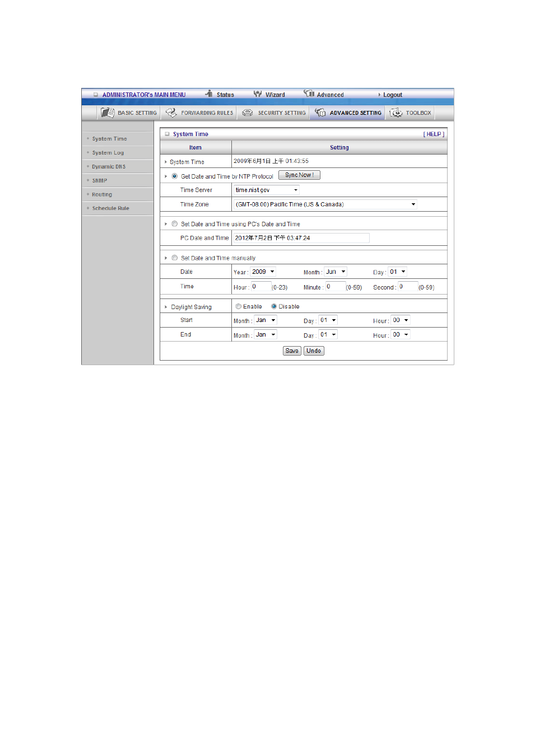Select Set Date and Time using PC's time
The image size is (535, 756).
pos(175,224)
